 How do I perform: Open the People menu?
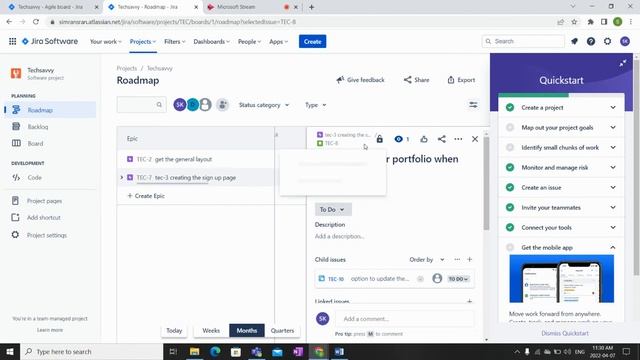pos(249,42)
